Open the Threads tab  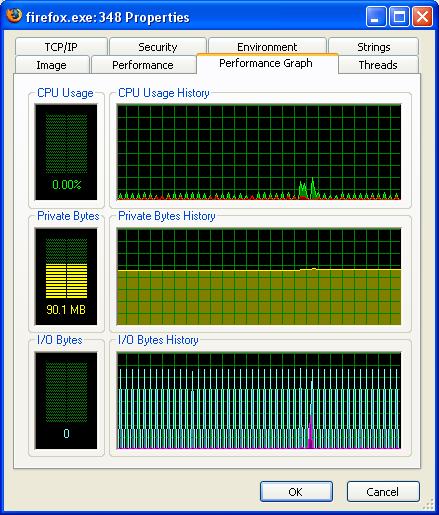[378, 65]
